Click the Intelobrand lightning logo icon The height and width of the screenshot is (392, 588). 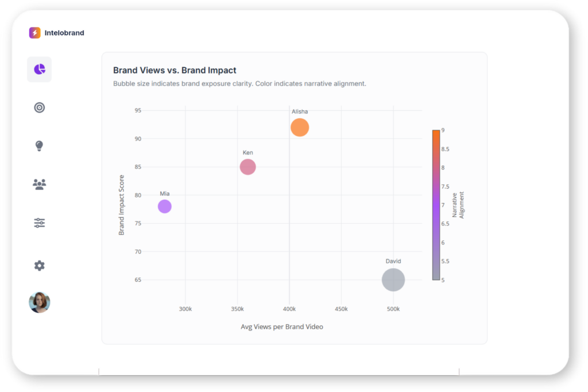click(x=34, y=33)
